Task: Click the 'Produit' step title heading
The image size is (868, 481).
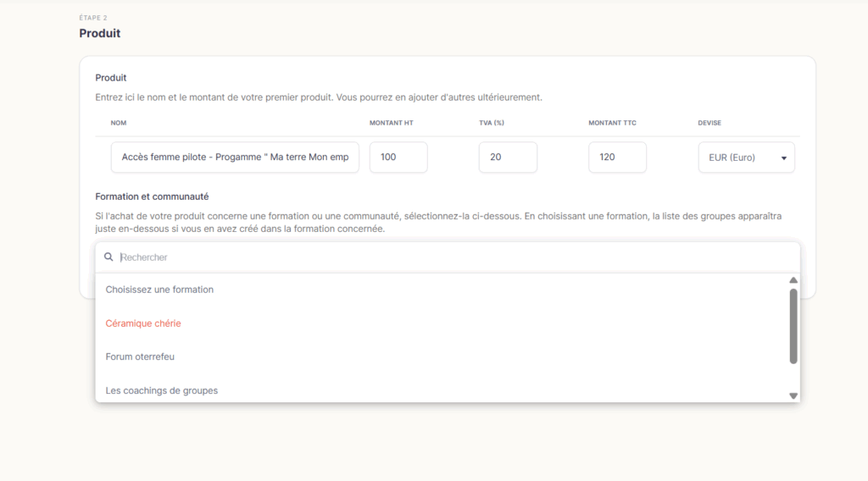Action: coord(100,33)
